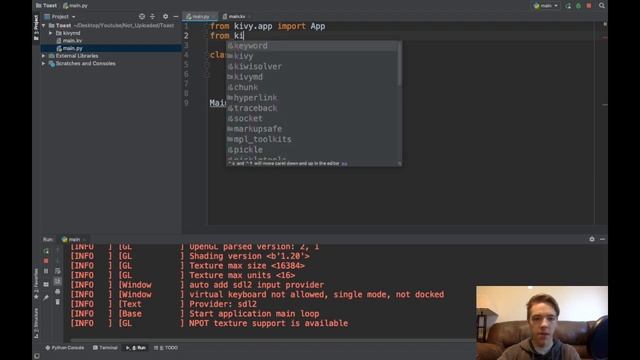Collapse the Toast project root
The height and width of the screenshot is (360, 640).
click(44, 25)
